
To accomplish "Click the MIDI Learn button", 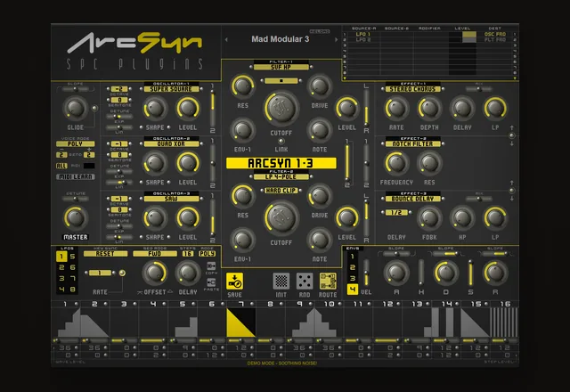I will pos(75,176).
